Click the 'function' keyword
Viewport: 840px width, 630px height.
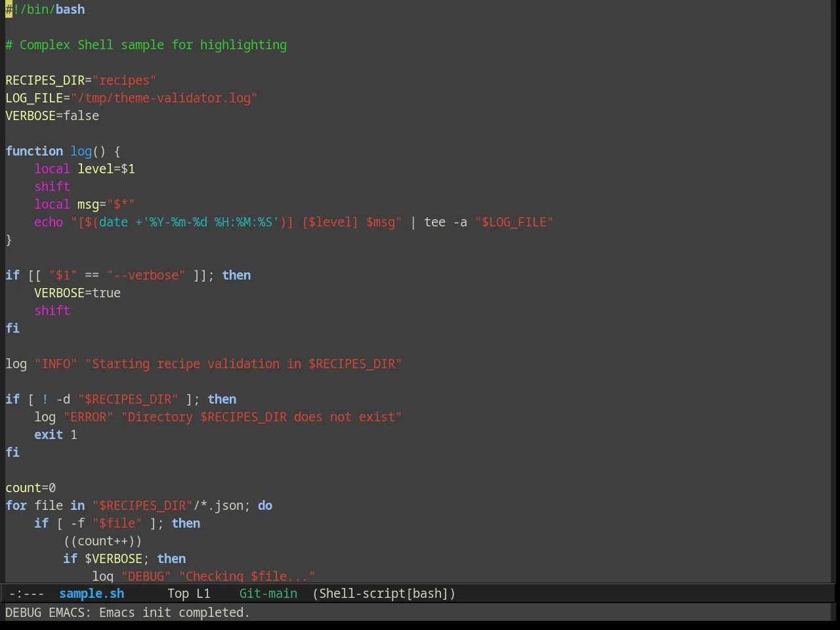[x=34, y=151]
